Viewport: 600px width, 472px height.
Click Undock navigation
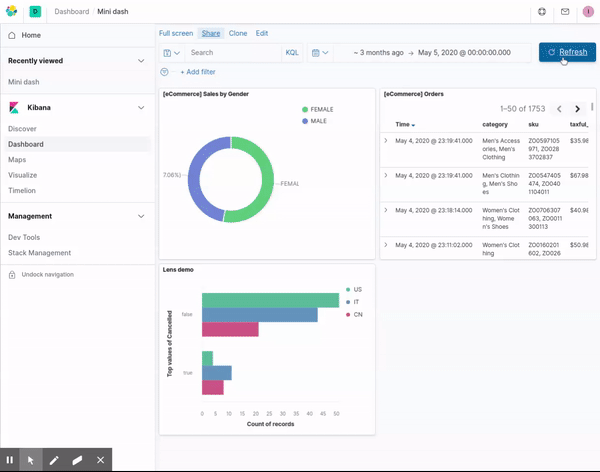tap(47, 274)
